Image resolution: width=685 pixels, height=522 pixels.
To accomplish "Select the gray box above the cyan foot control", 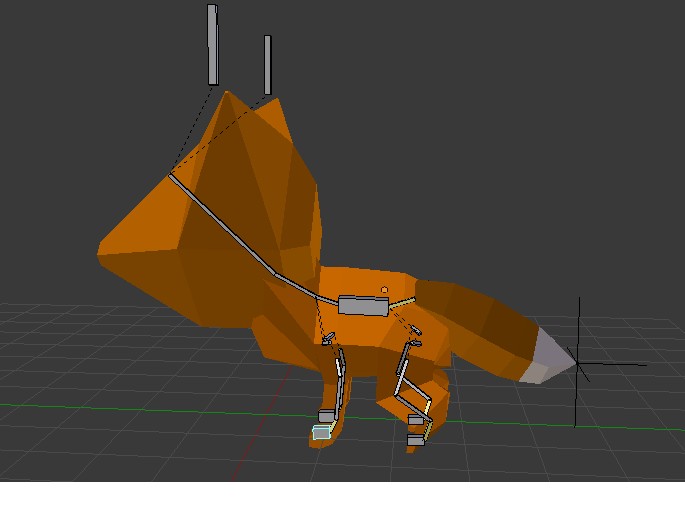I will [x=326, y=416].
